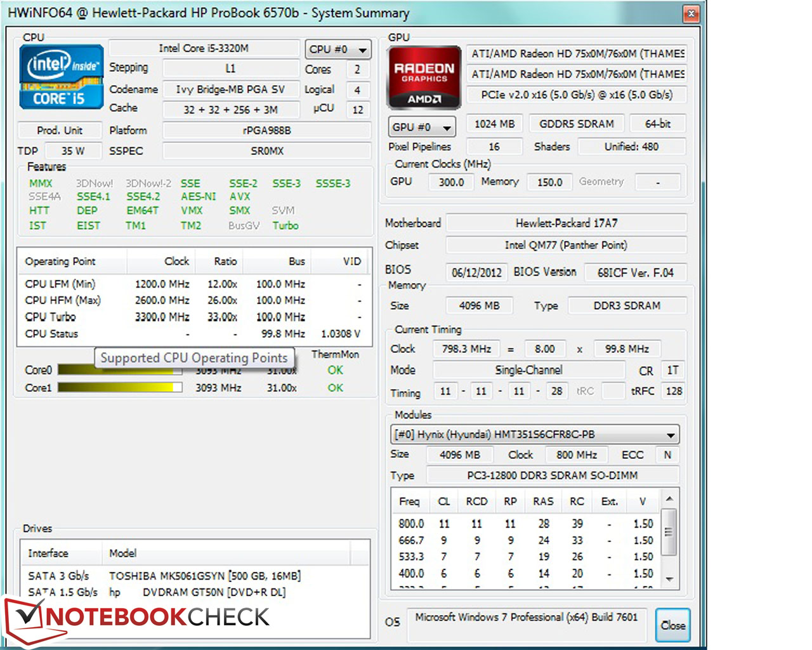Click the BIOS date 06/12/2012 field
Image resolution: width=812 pixels, height=650 pixels.
(x=476, y=273)
